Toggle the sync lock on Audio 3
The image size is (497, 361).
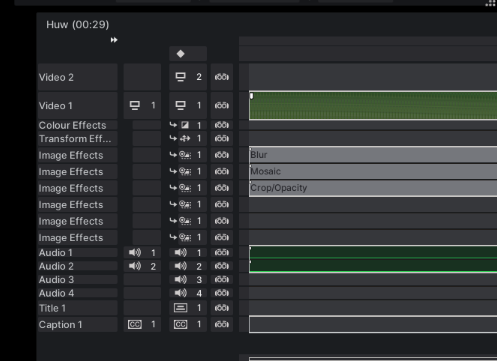[x=222, y=279]
